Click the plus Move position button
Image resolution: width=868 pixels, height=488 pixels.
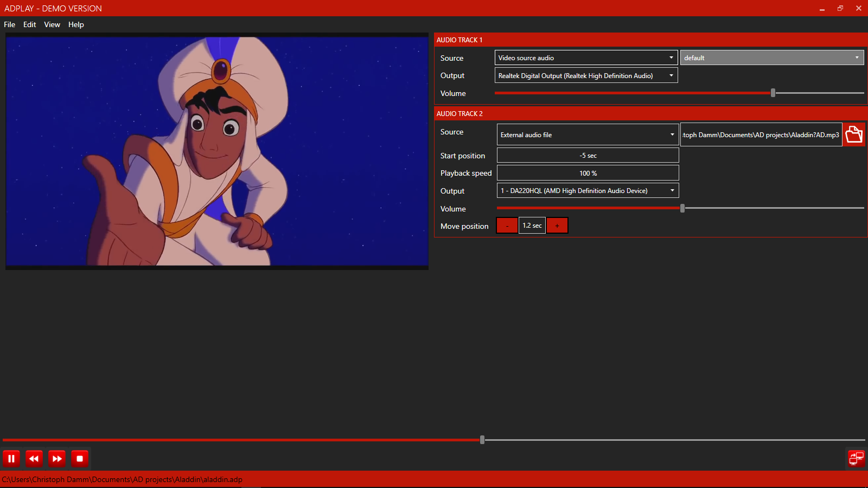coord(557,226)
